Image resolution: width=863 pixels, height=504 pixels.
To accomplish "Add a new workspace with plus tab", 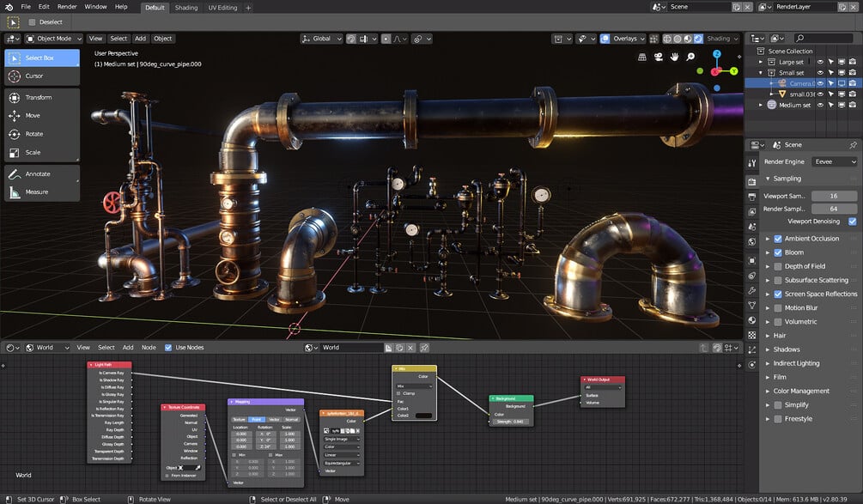I will (x=248, y=8).
